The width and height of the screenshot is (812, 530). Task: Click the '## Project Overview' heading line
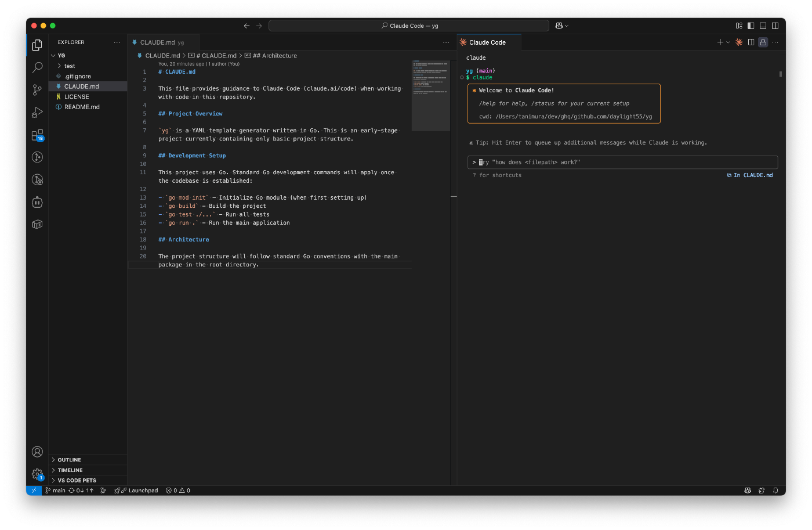(190, 114)
